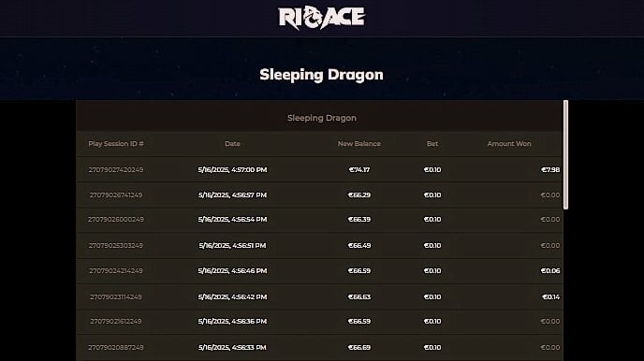
Task: Open play session 27079025303249
Action: tap(116, 245)
